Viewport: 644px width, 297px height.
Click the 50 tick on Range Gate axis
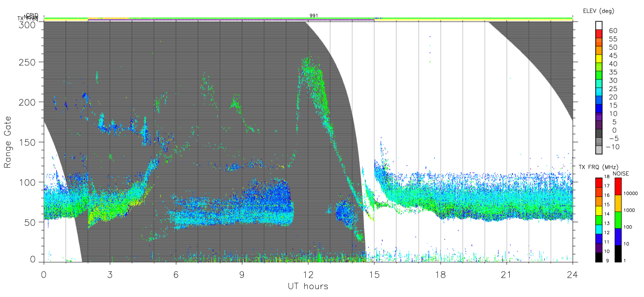coord(30,222)
